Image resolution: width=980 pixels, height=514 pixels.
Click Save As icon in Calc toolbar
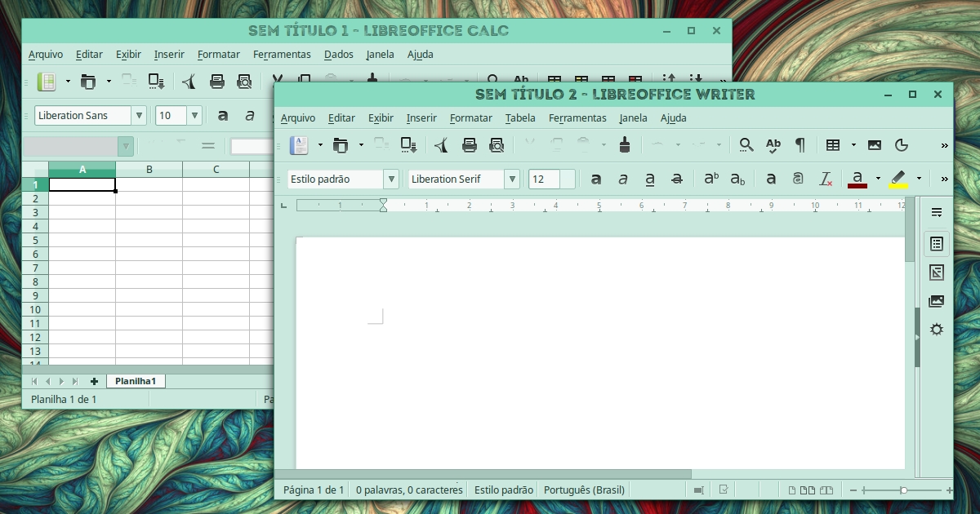[x=157, y=82]
